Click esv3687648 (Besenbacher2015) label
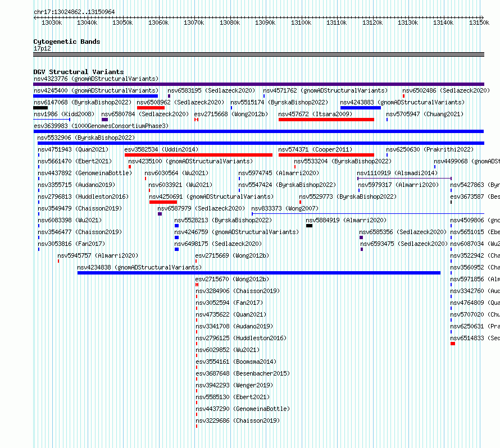Image resolution: width=500 pixels, height=448 pixels. [243, 373]
